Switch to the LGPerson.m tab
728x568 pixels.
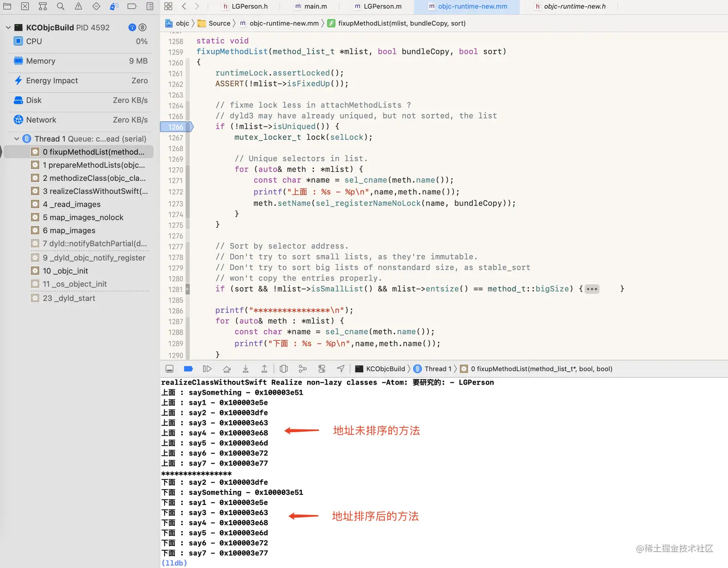[378, 6]
